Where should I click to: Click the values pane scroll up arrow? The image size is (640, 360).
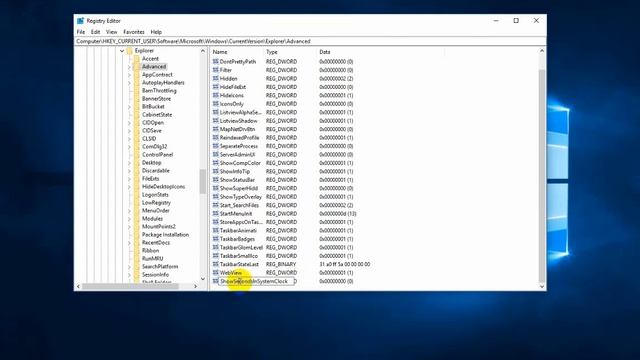coord(542,51)
